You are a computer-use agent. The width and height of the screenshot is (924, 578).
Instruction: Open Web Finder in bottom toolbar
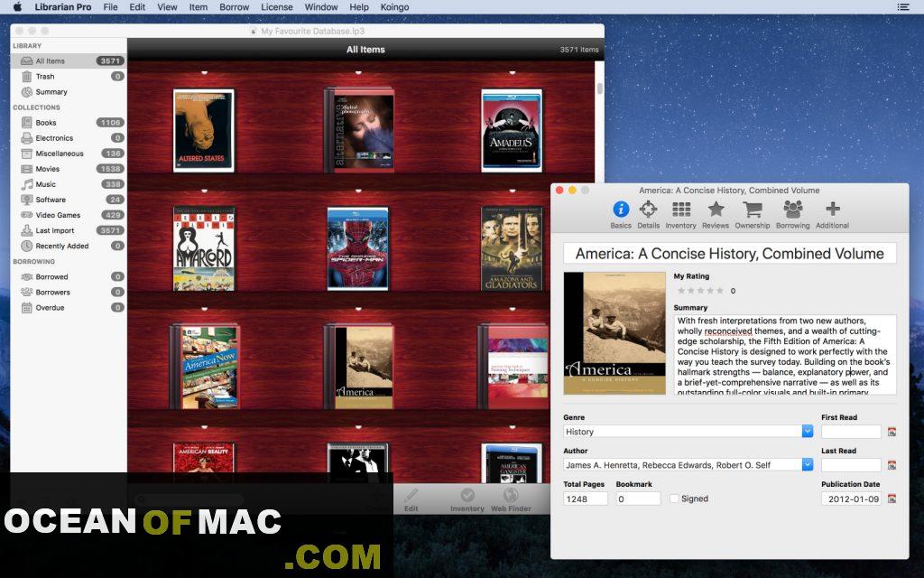[x=511, y=500]
